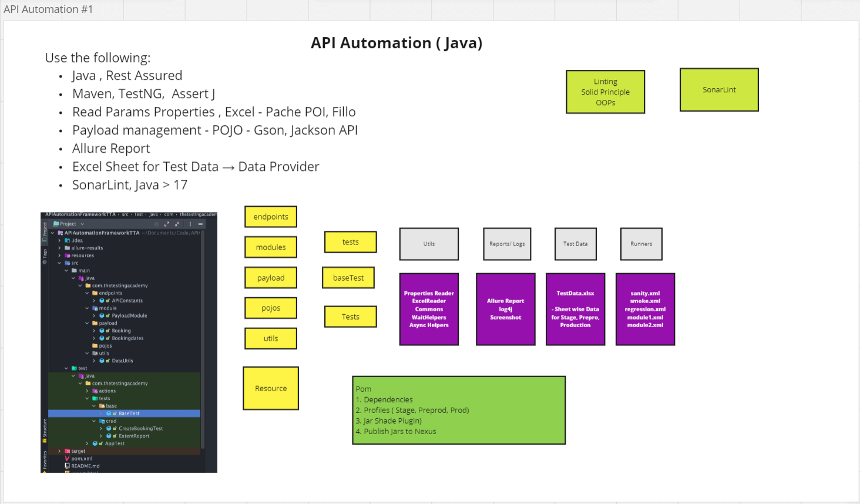The image size is (860, 504).
Task: Click the pom.xml Maven file icon
Action: (67, 459)
